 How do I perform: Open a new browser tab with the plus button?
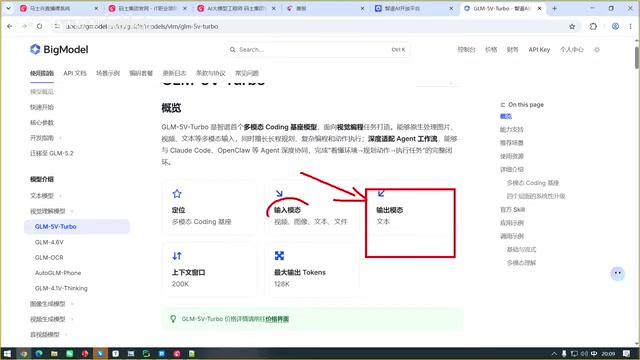(554, 8)
